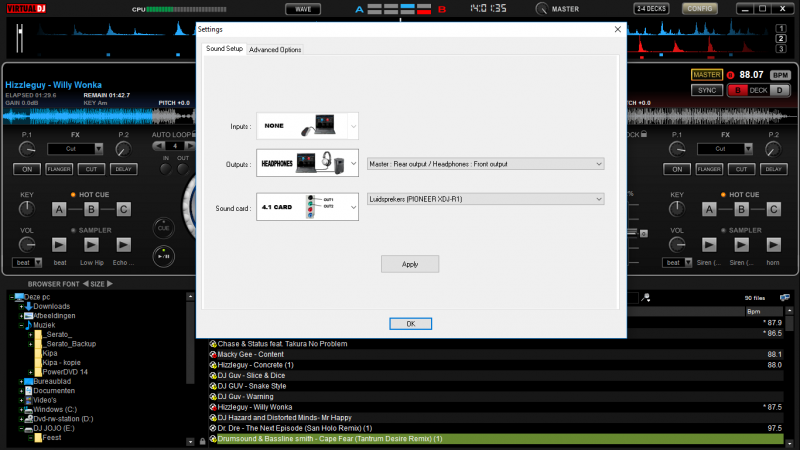Select right deck D button
Screen dimensions: 800x450
pyautogui.click(x=780, y=90)
